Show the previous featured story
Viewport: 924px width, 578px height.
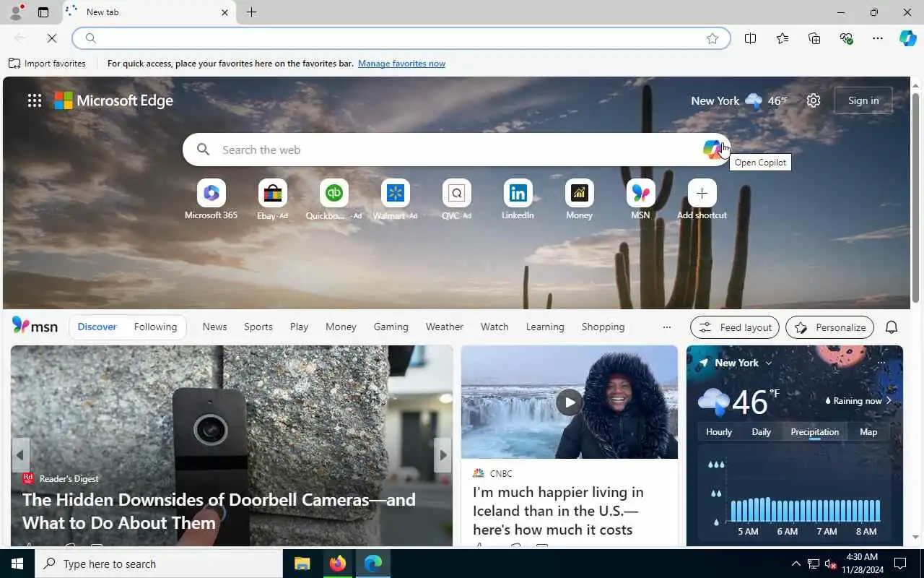(20, 455)
